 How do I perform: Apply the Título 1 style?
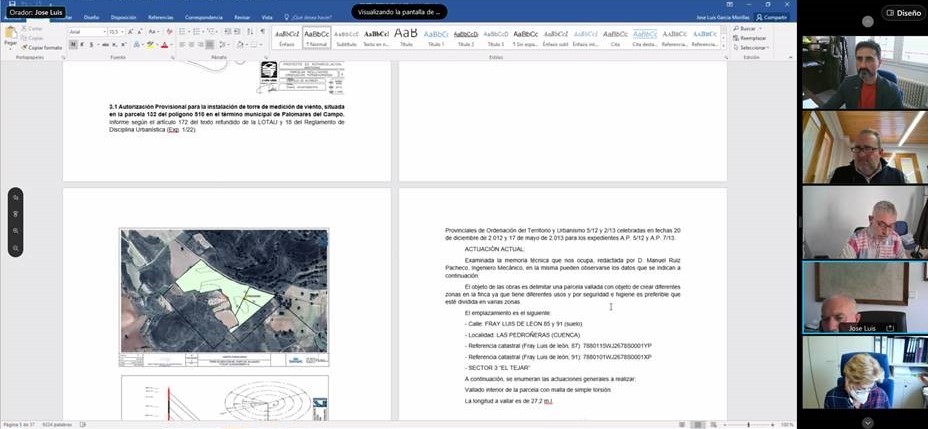(436, 38)
